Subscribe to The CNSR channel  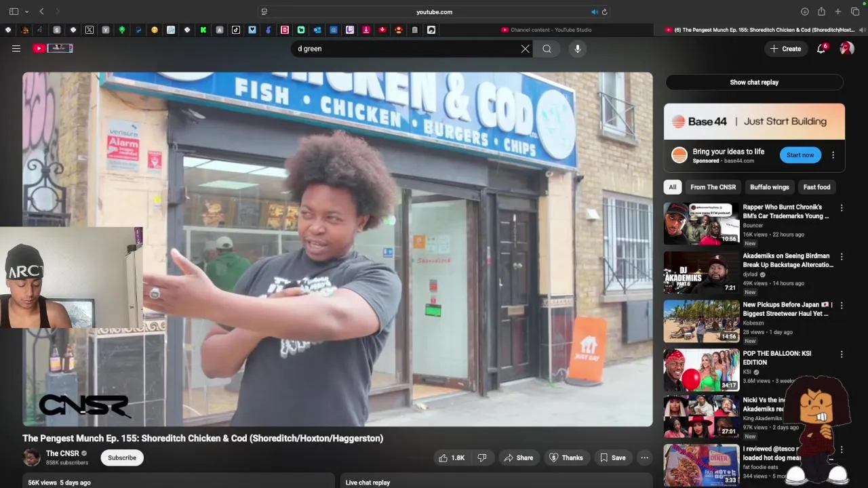122,457
